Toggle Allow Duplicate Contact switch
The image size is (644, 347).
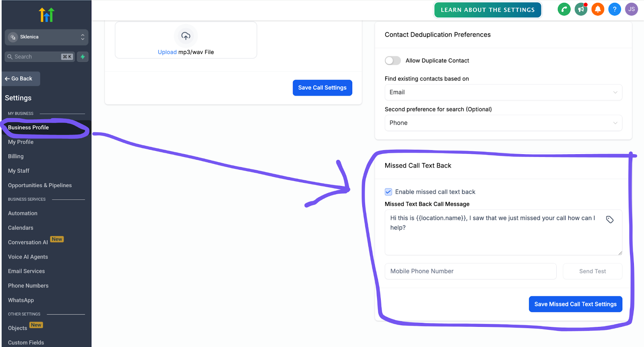click(392, 60)
